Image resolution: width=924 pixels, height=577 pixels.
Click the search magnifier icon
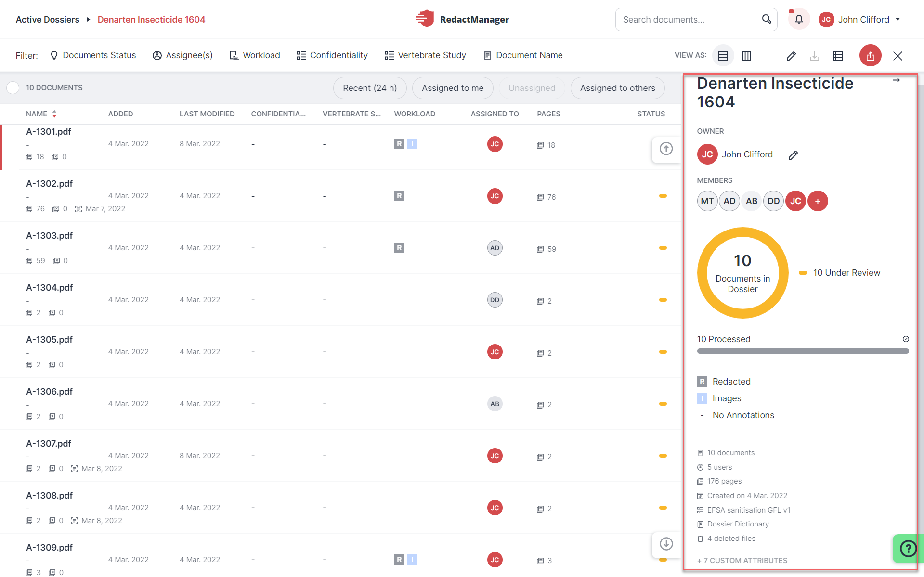(x=767, y=19)
